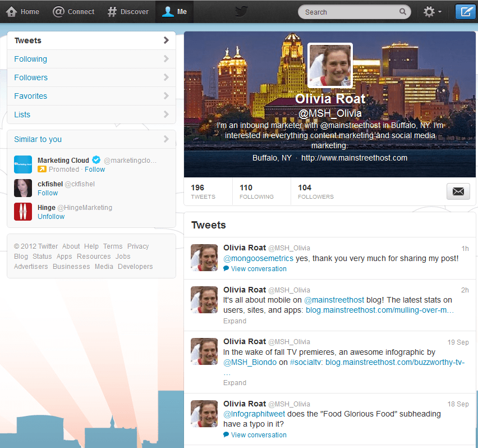Expand the fall TV premieres tweet
Image resolution: width=478 pixels, height=448 pixels.
(x=235, y=383)
